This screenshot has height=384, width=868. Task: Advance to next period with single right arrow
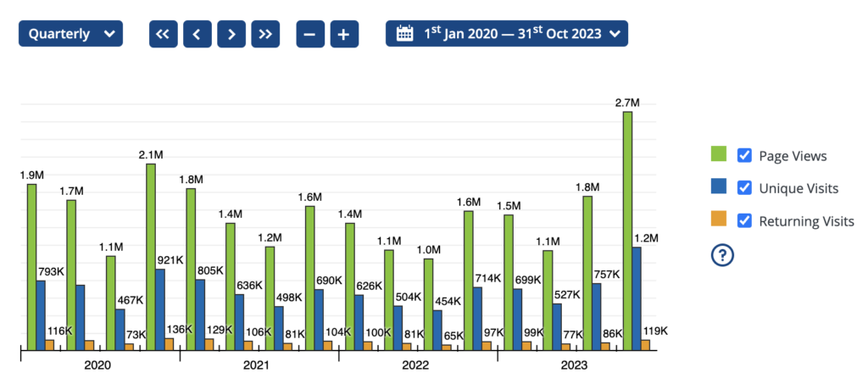pyautogui.click(x=231, y=34)
